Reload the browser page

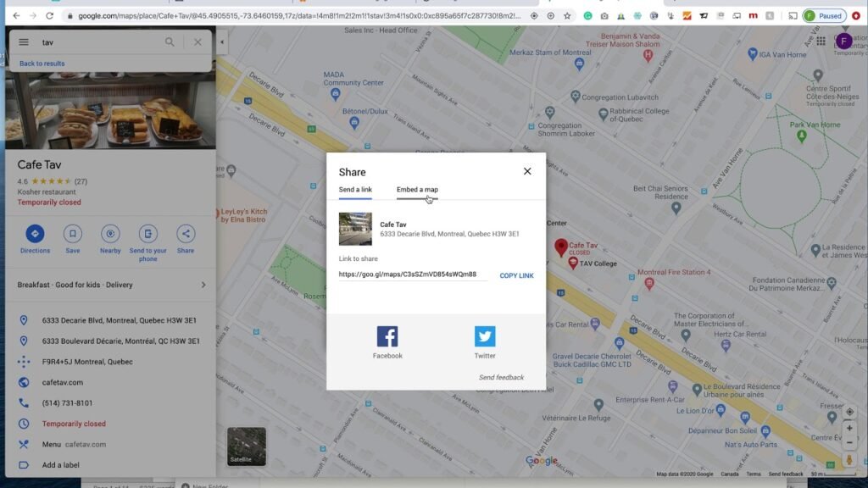tap(49, 15)
